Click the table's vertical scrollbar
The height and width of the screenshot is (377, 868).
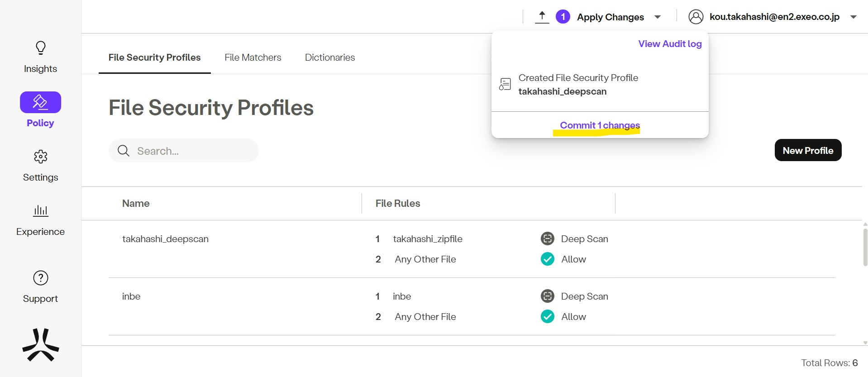point(865,248)
